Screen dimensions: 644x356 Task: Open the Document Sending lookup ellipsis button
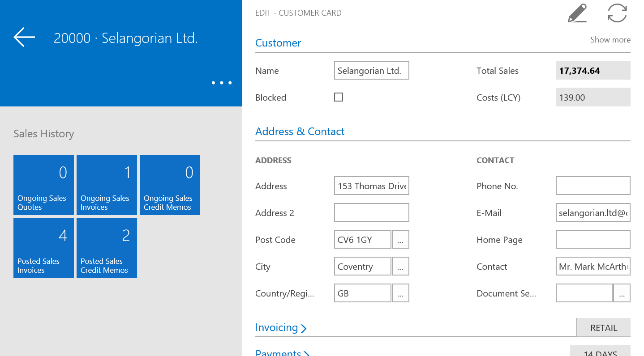coord(622,293)
